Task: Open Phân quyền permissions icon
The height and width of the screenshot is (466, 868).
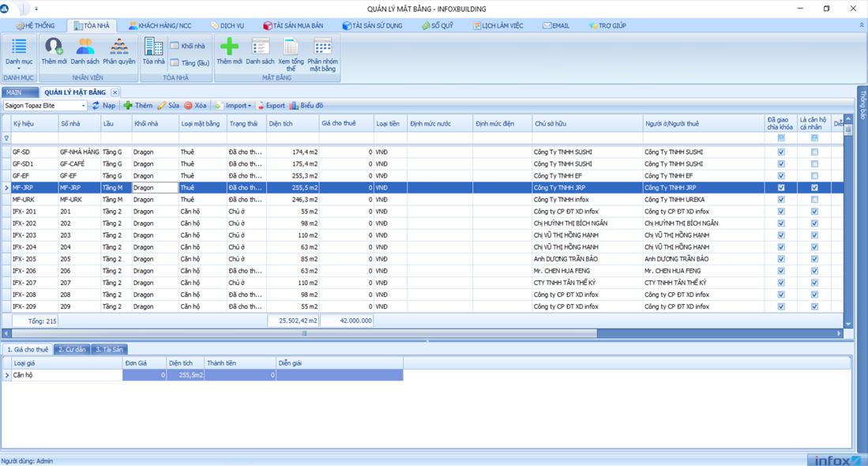Action: (x=119, y=51)
